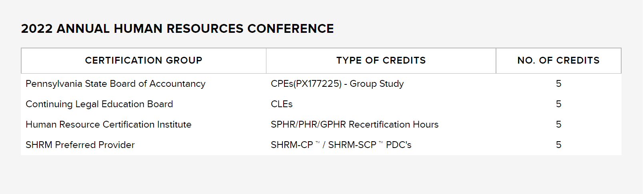Click the word Recertification in third row
The width and height of the screenshot is (644, 194).
pos(379,124)
